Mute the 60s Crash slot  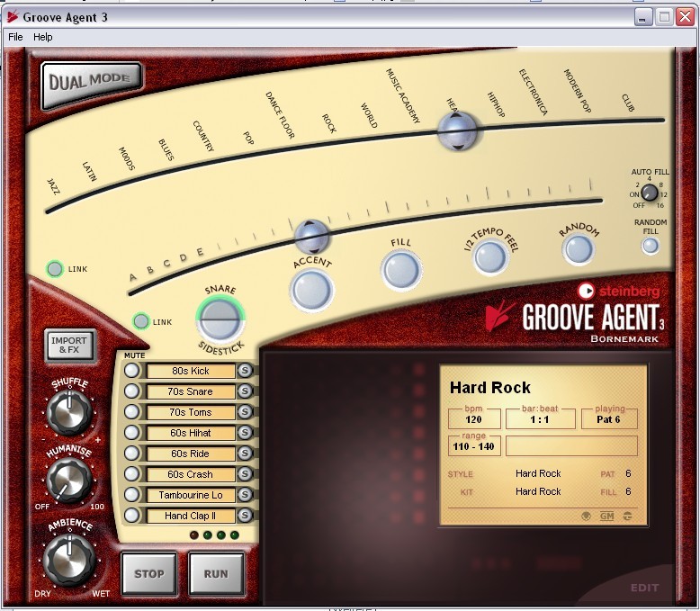(x=131, y=473)
